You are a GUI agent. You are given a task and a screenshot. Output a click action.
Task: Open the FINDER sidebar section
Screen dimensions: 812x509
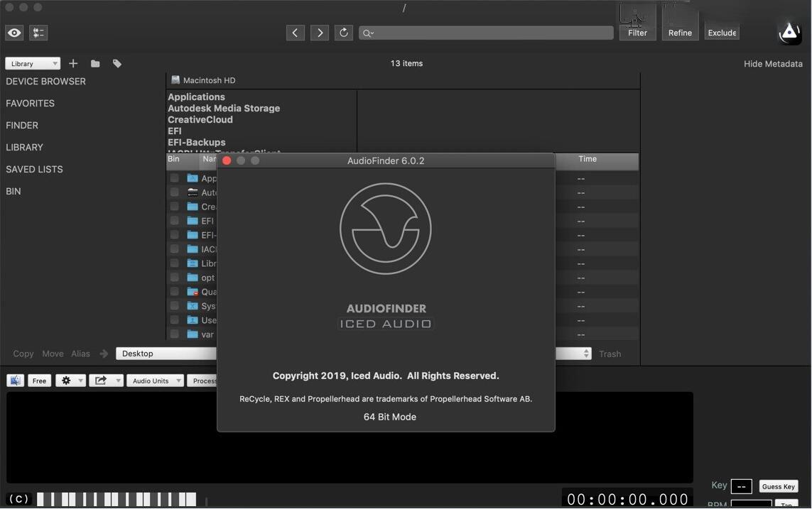click(x=22, y=125)
